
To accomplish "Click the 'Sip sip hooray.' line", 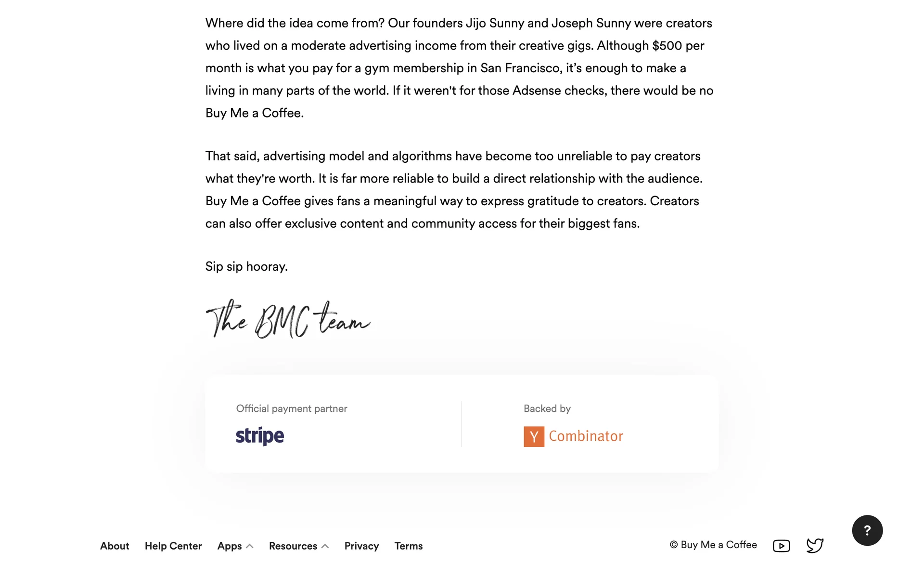I will point(246,266).
